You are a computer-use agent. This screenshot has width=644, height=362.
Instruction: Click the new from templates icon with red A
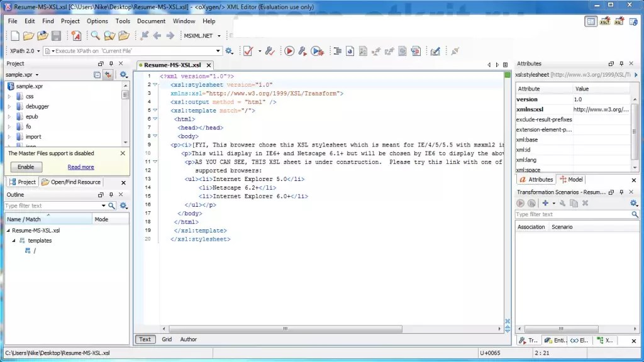click(76, 36)
